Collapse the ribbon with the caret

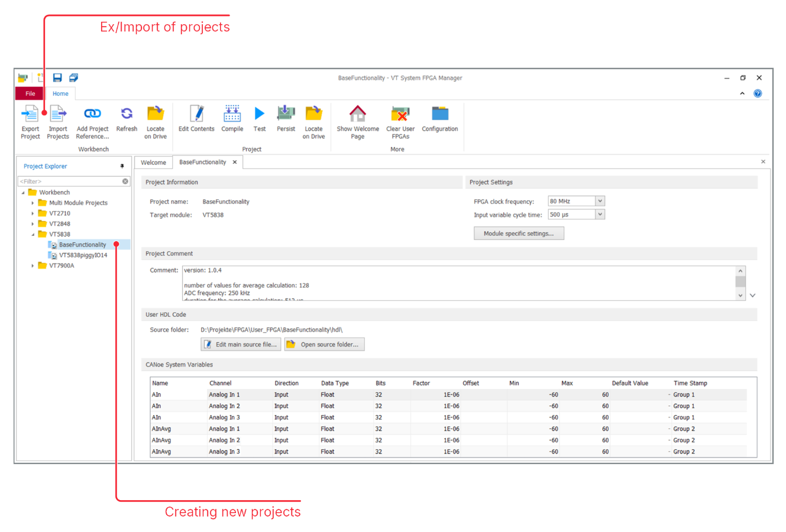pos(742,93)
